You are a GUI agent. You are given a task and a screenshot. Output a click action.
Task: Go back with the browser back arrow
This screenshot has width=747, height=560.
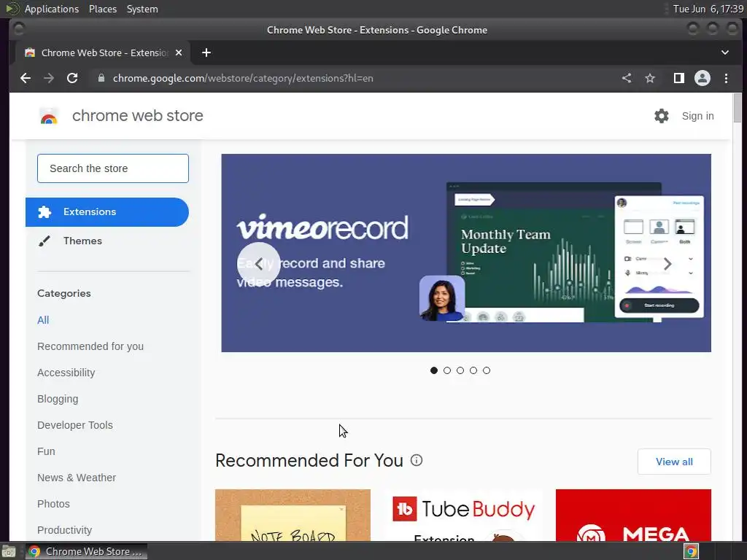(26, 78)
